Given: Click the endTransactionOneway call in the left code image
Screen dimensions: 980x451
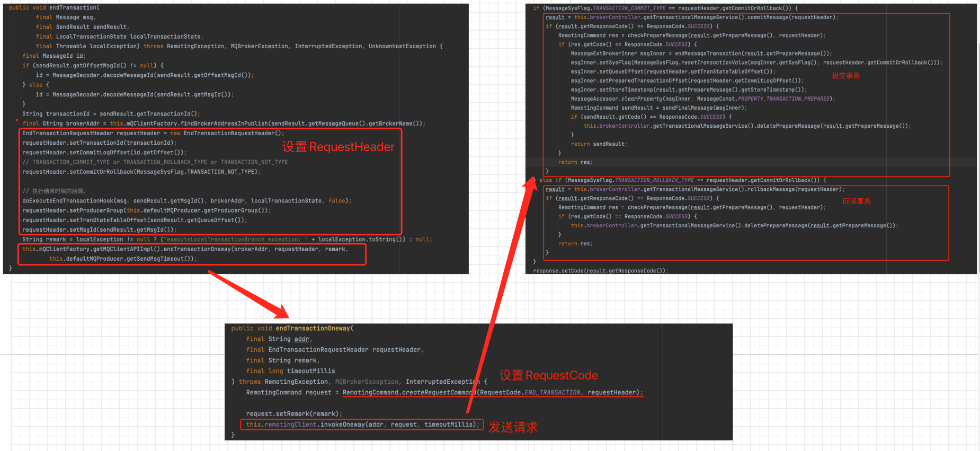Looking at the screenshot, I should (x=185, y=249).
